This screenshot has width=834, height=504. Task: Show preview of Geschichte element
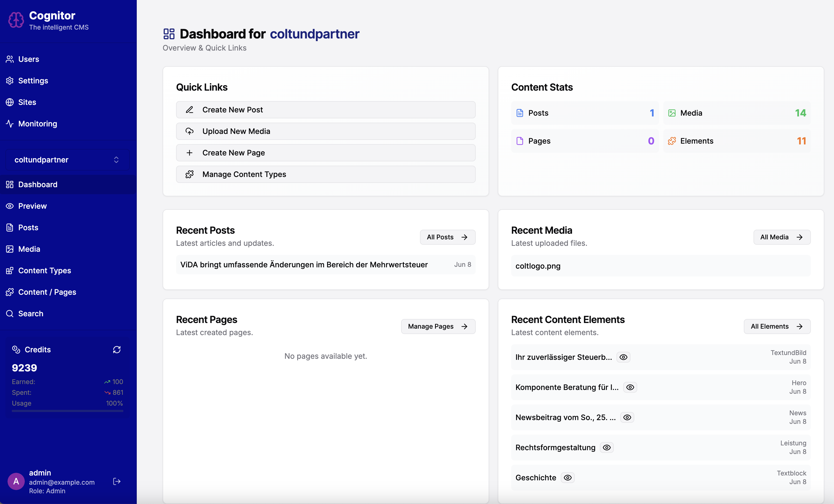point(568,477)
